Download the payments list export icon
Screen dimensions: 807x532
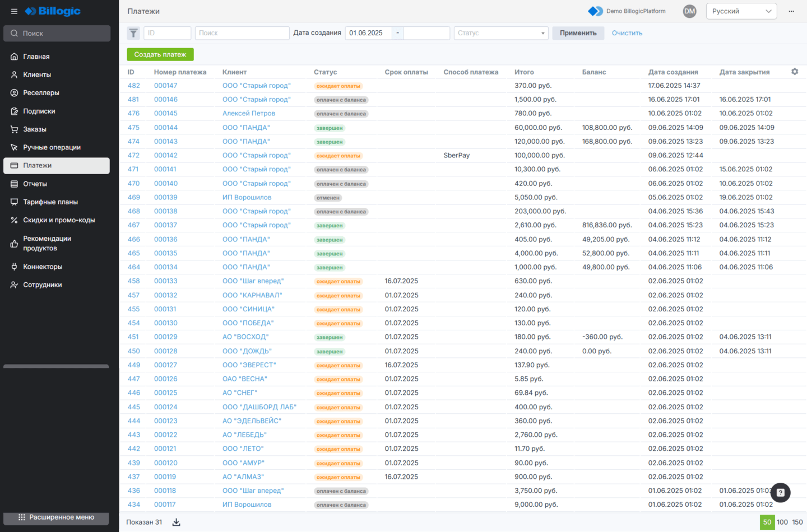tap(176, 522)
